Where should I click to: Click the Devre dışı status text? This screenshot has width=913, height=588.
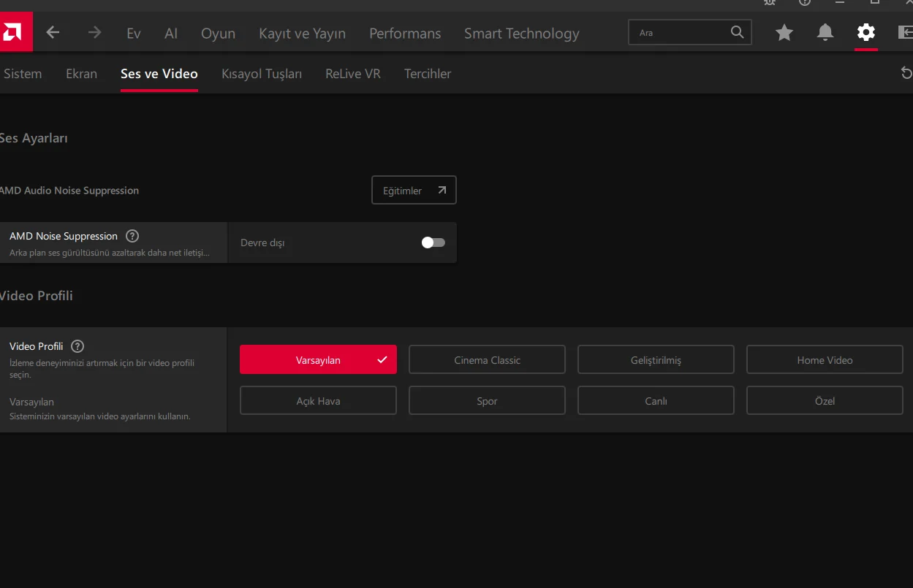262,243
